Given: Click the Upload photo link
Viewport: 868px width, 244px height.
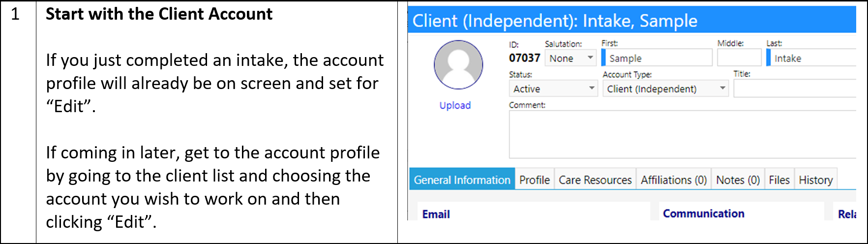Looking at the screenshot, I should tap(455, 105).
